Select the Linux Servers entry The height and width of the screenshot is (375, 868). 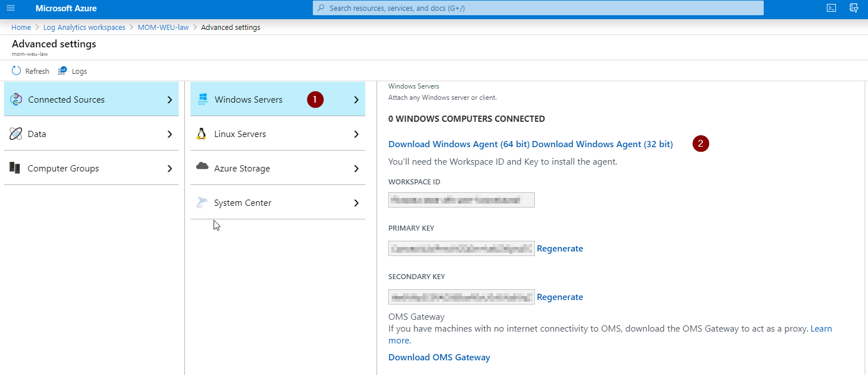coord(278,134)
